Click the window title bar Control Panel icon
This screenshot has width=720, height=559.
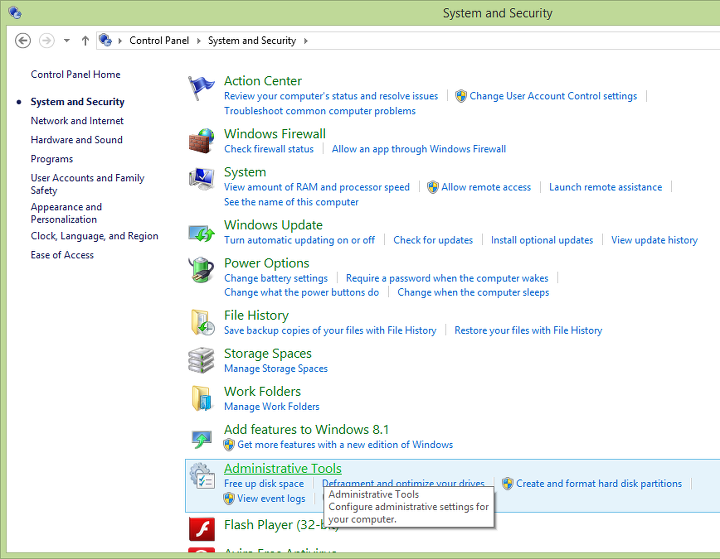pyautogui.click(x=15, y=12)
